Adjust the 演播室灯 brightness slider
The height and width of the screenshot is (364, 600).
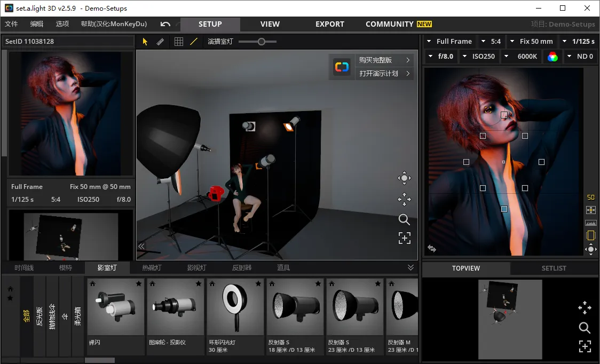point(261,42)
